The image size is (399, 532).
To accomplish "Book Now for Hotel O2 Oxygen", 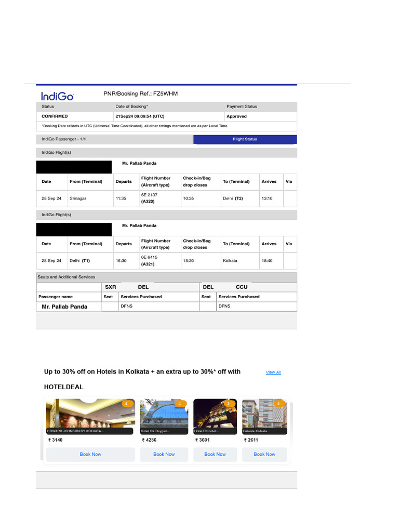I will 164,454.
